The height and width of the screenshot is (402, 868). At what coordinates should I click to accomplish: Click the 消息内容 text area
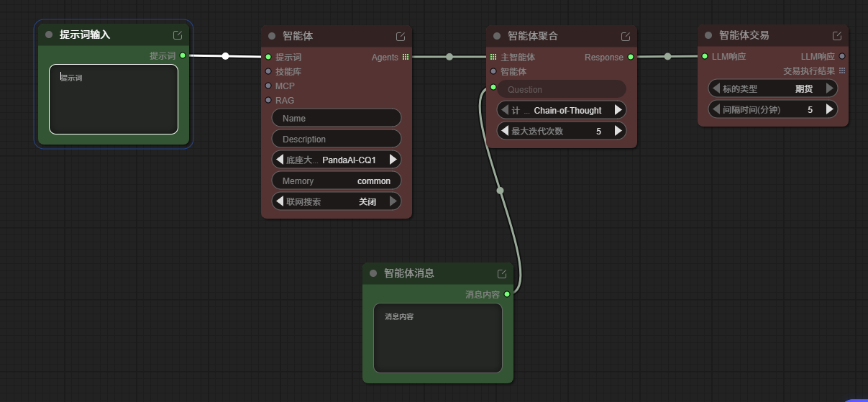pos(437,338)
